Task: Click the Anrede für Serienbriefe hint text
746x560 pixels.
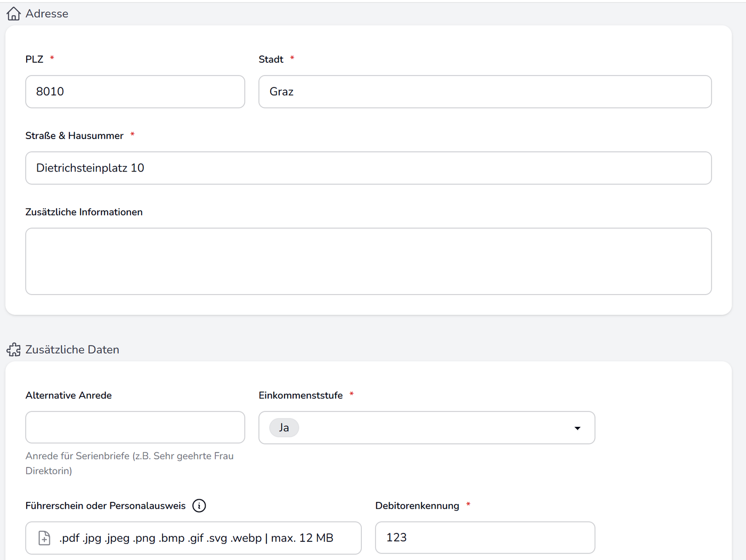Action: pyautogui.click(x=129, y=464)
